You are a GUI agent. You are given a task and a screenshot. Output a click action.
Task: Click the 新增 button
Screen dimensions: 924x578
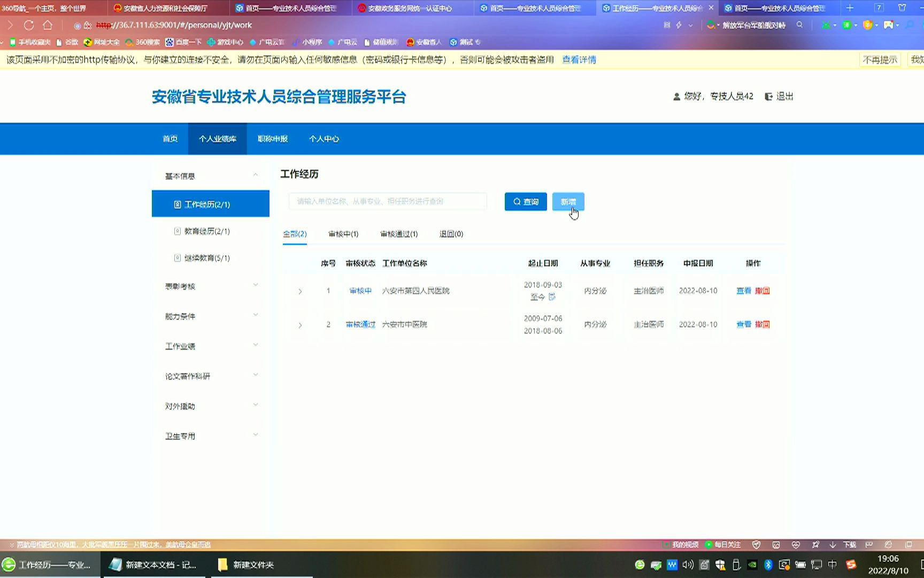(568, 202)
